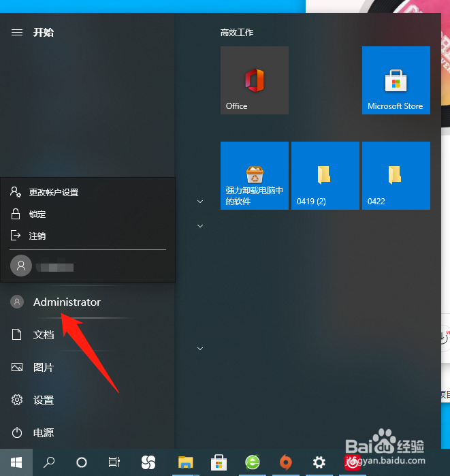Click the 开始 title text
This screenshot has height=476, width=450.
[x=44, y=32]
